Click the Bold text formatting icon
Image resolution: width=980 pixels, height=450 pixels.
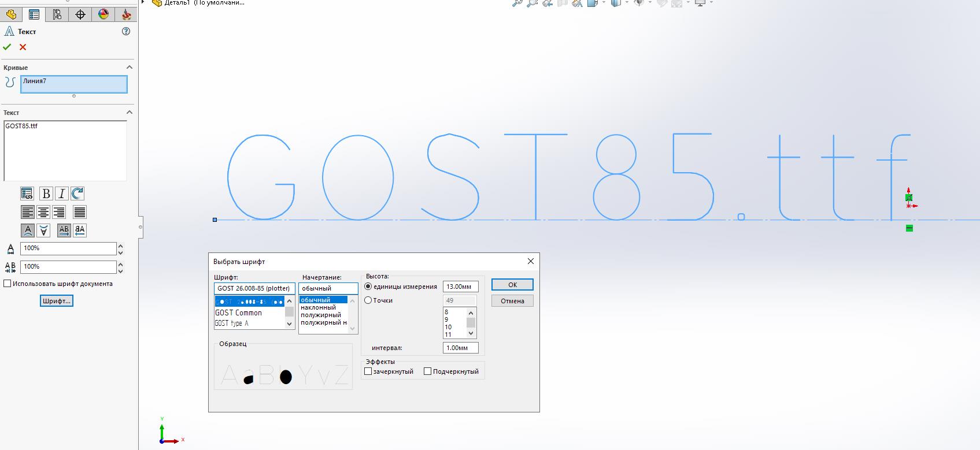pos(46,194)
